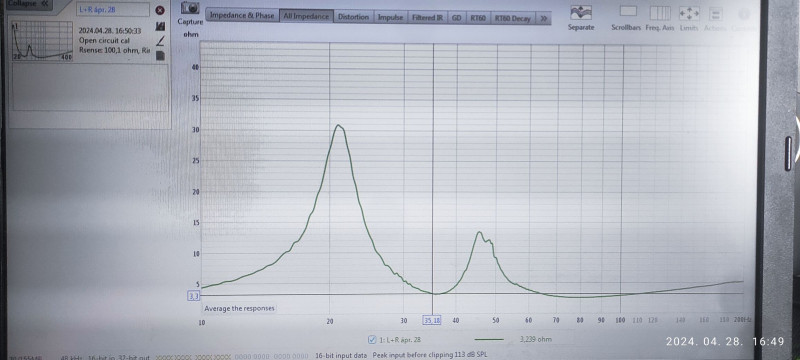This screenshot has height=360, width=800.
Task: Switch to Filtered IR tab
Action: [427, 18]
